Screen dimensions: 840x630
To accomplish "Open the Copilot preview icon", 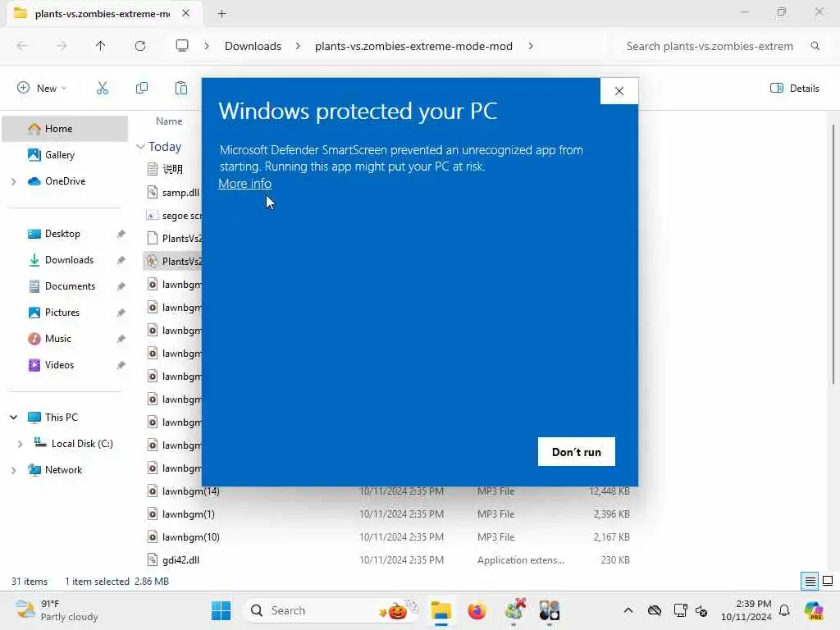I will coord(814,610).
